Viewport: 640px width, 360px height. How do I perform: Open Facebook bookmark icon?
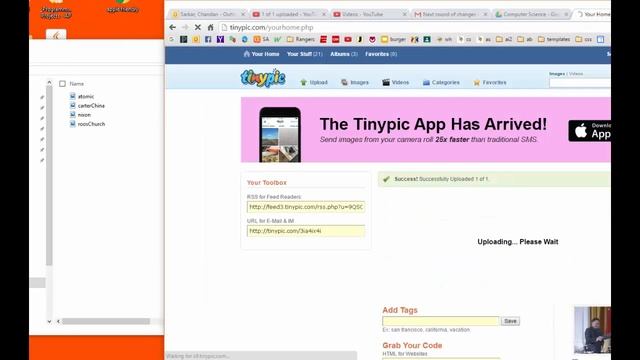[x=208, y=40]
